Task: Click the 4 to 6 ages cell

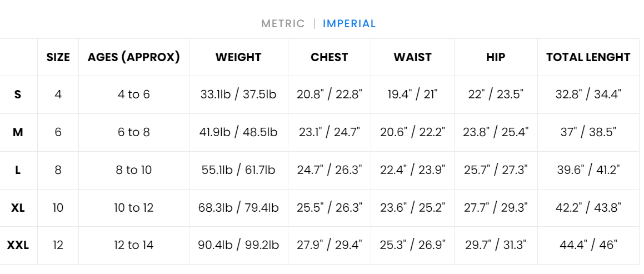Action: (x=134, y=94)
